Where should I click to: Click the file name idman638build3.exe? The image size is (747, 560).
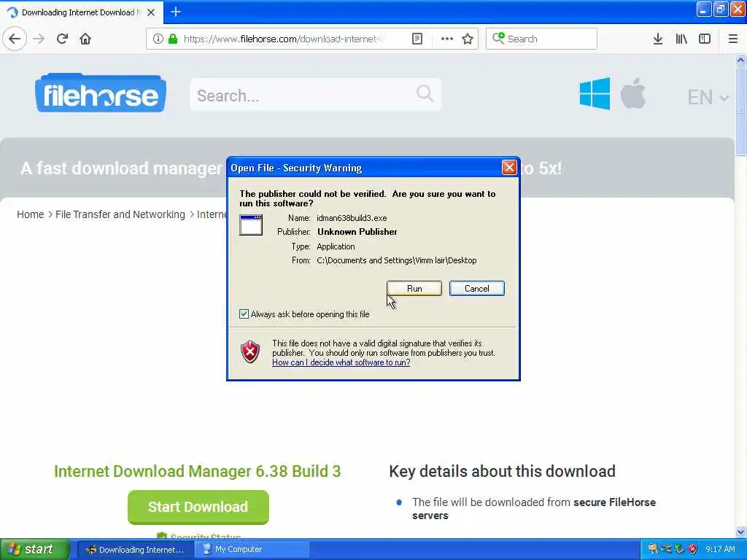(352, 218)
